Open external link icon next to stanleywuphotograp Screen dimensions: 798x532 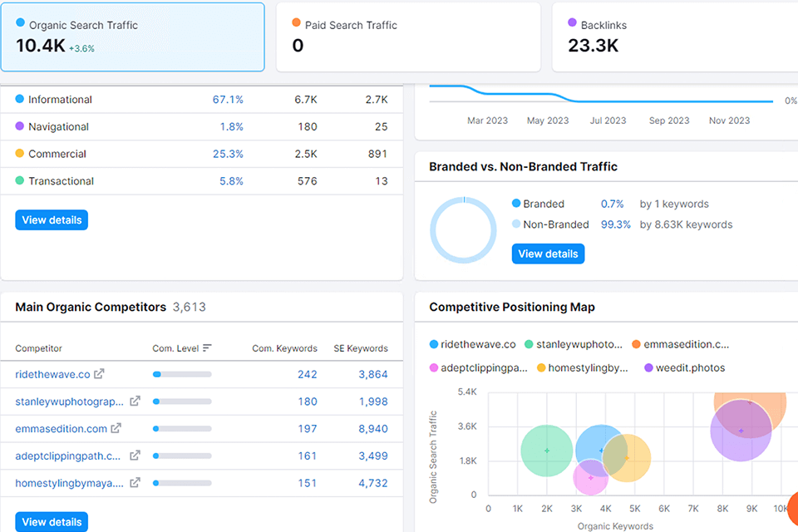[x=135, y=401]
